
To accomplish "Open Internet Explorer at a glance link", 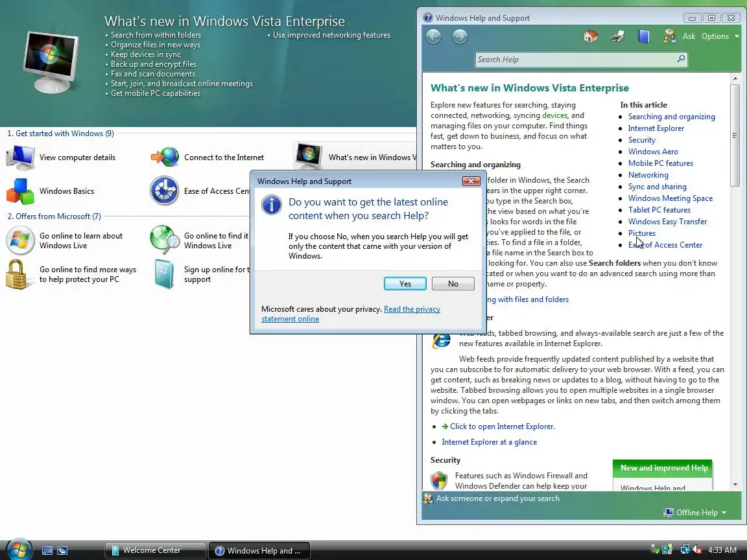I will (490, 442).
